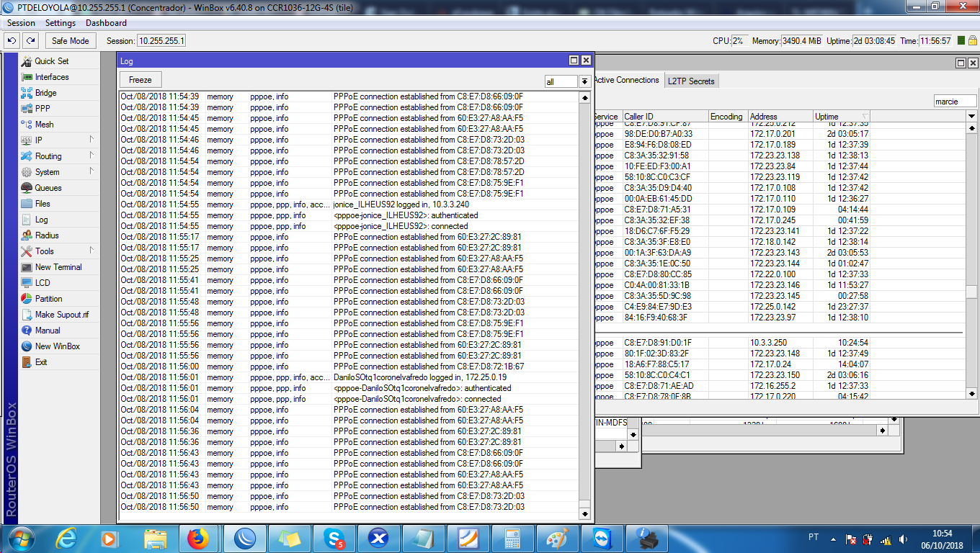Image resolution: width=980 pixels, height=553 pixels.
Task: Open the LCD settings
Action: (x=43, y=283)
